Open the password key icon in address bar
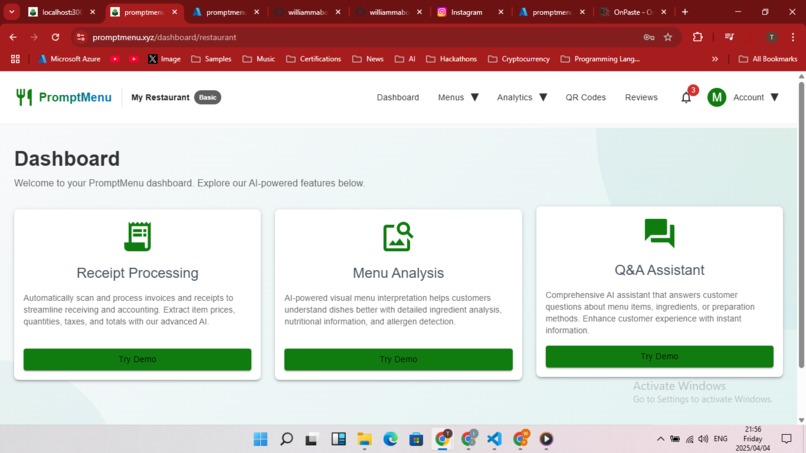The width and height of the screenshot is (806, 453). [x=649, y=37]
